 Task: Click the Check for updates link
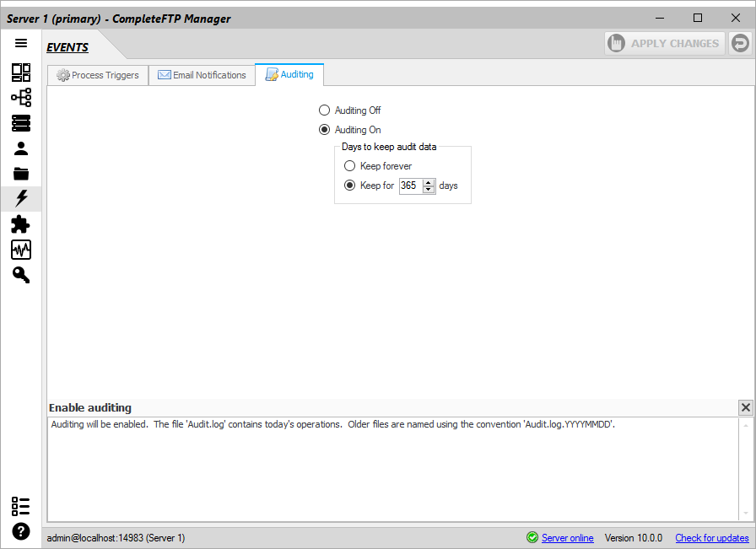711,538
